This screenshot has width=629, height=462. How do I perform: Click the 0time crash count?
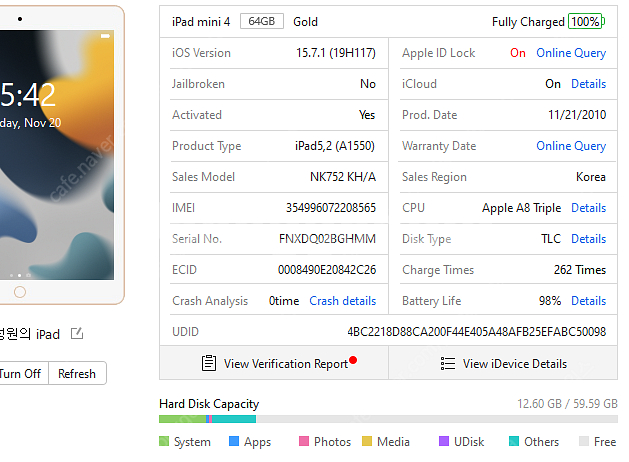284,301
